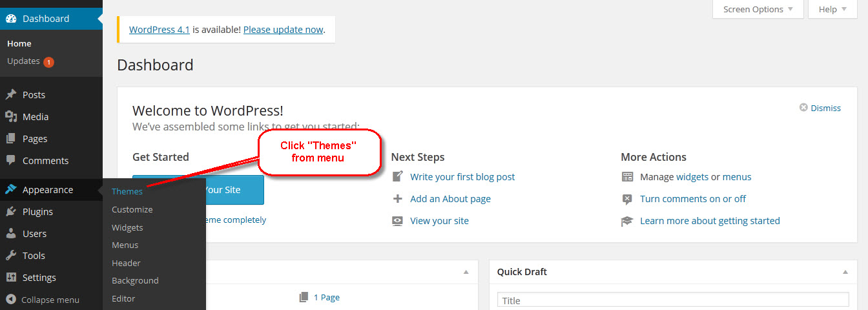Select Themes from the Appearance submenu
This screenshot has width=868, height=310.
coord(127,192)
